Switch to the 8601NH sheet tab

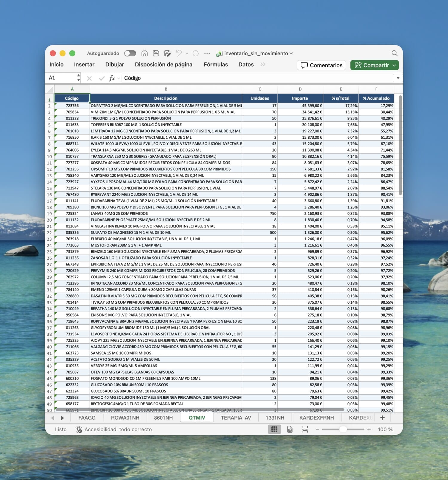(x=163, y=418)
